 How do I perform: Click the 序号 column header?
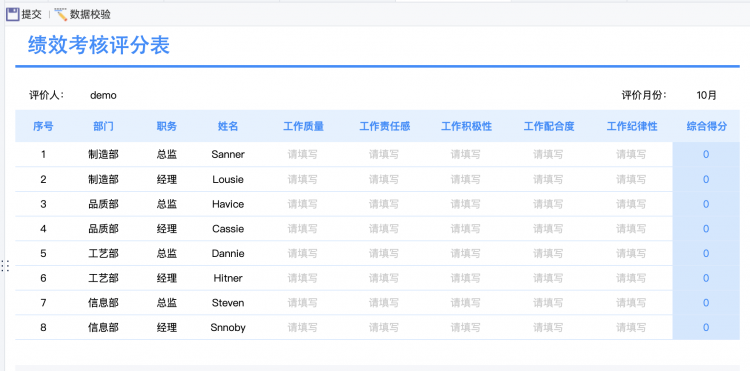point(43,126)
